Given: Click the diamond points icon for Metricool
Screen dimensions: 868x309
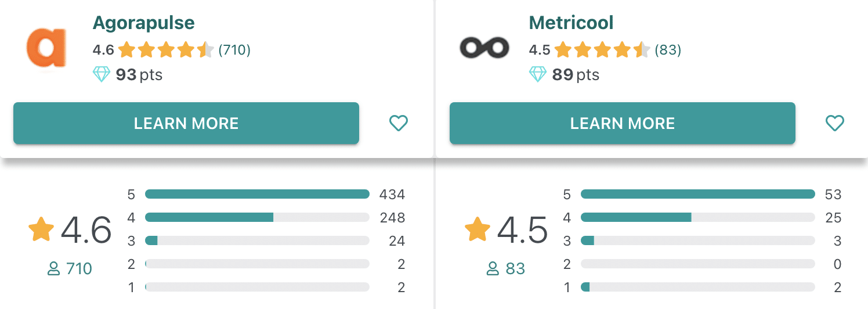Looking at the screenshot, I should (x=538, y=75).
